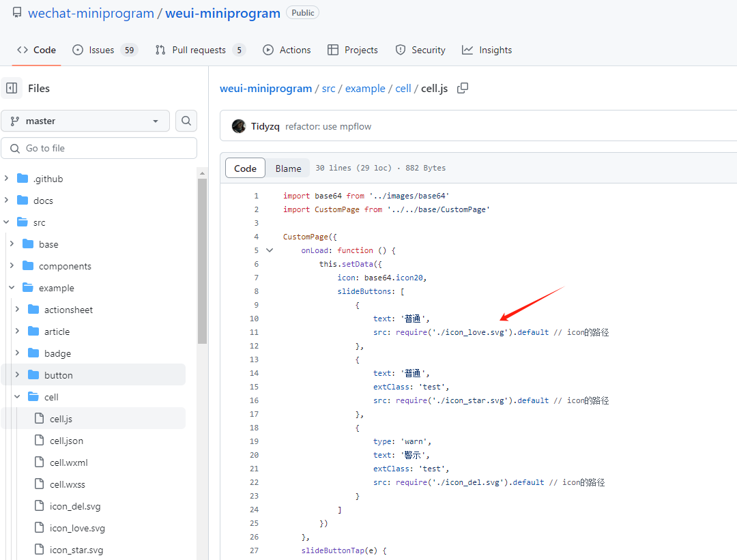Click Tidyzq's avatar image

239,126
